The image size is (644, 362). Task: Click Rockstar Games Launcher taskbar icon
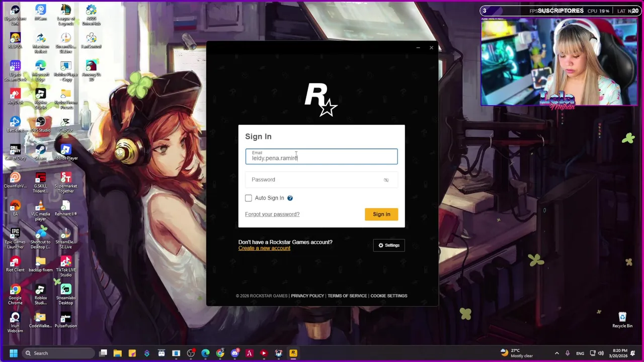click(x=293, y=353)
